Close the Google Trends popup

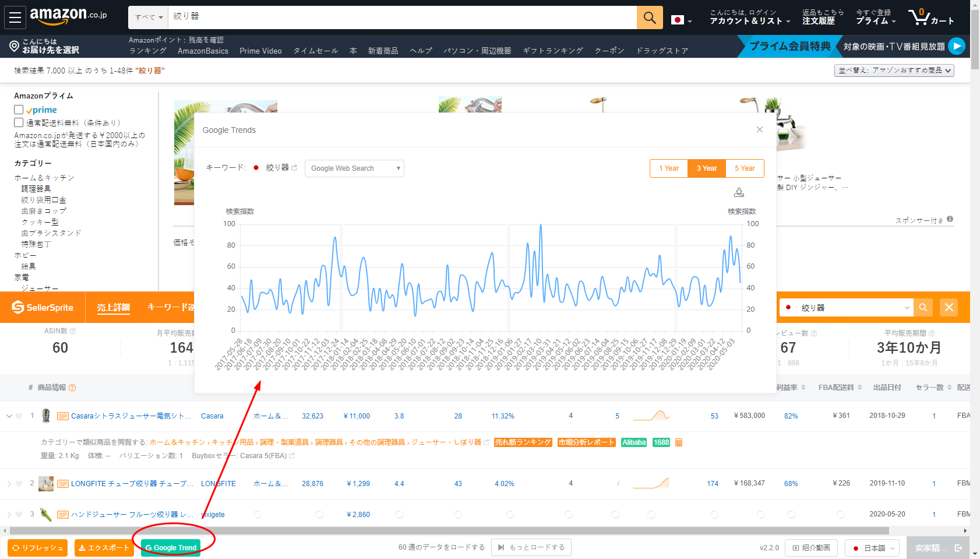[x=759, y=129]
